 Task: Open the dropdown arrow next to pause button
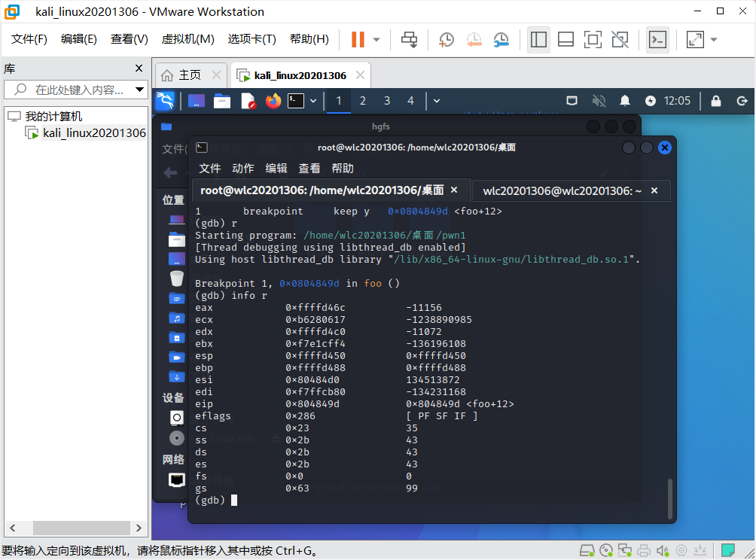point(376,40)
